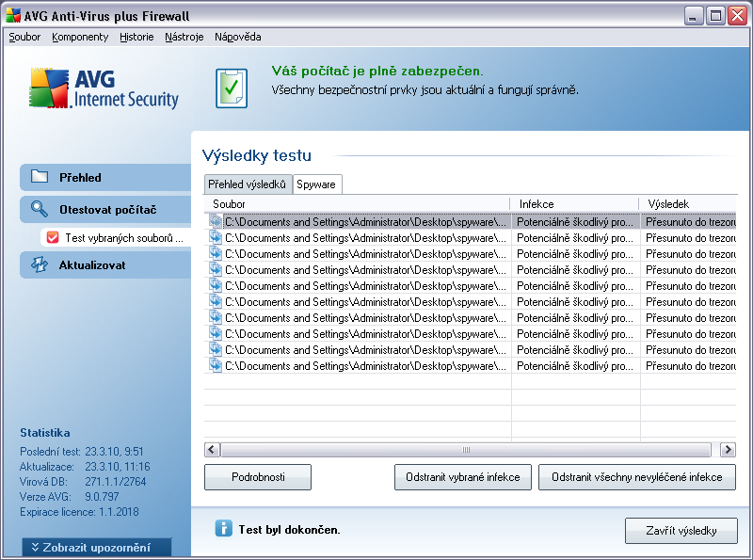
Task: Click the green checkmark security status icon
Action: (x=232, y=88)
